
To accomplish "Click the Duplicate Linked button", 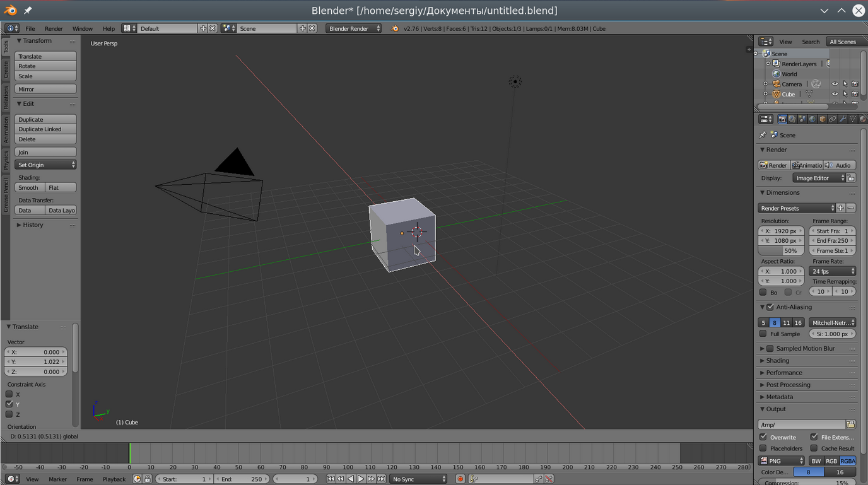I will pos(45,129).
